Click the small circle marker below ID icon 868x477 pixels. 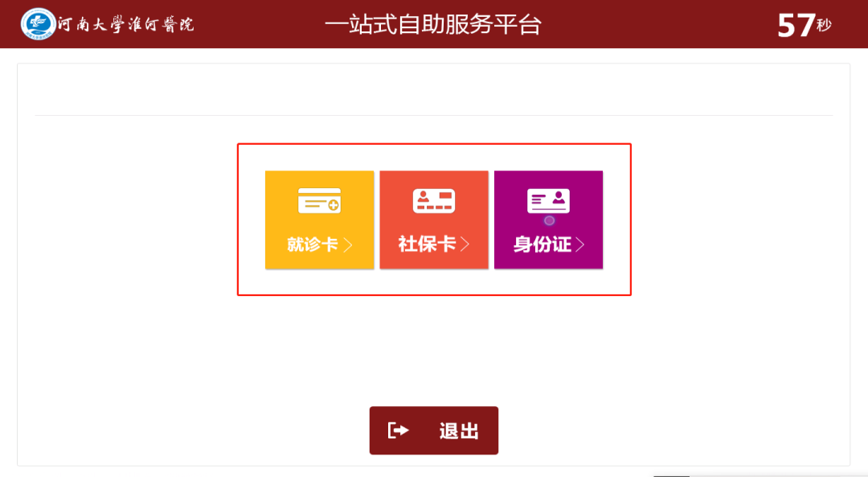pos(549,220)
